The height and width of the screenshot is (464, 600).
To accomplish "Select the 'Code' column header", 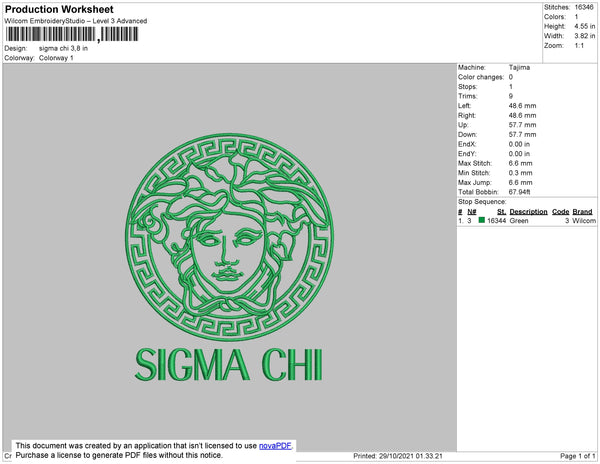I will point(561,212).
